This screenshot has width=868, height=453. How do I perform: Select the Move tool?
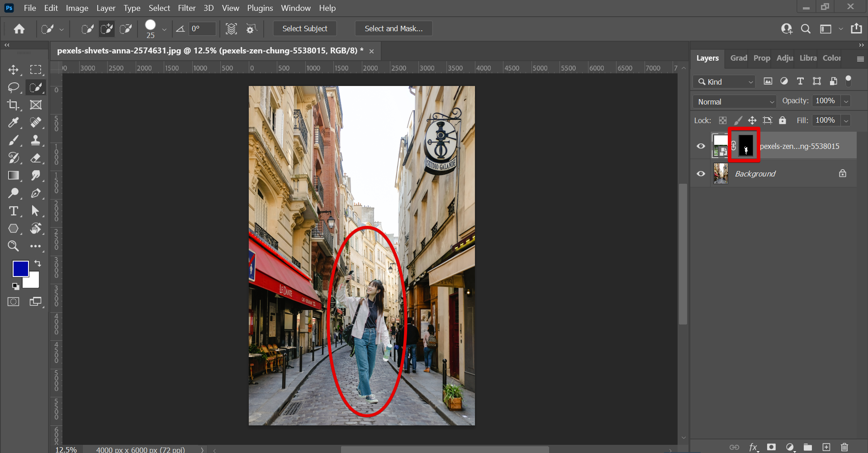pos(13,70)
